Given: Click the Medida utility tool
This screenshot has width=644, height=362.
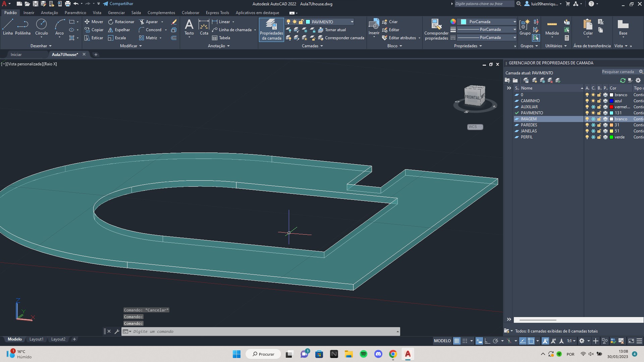Looking at the screenshot, I should click(x=552, y=27).
